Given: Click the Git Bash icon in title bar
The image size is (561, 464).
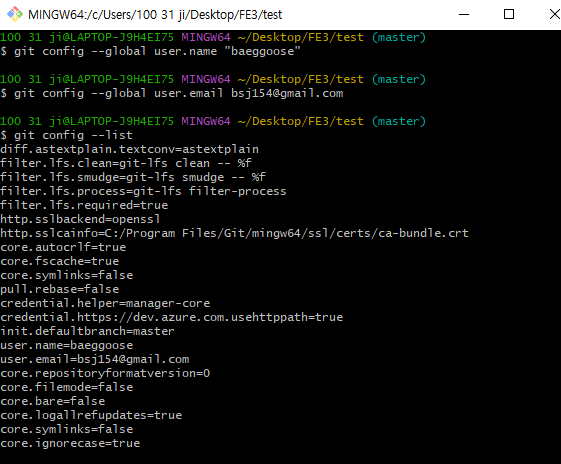Looking at the screenshot, I should [x=15, y=14].
